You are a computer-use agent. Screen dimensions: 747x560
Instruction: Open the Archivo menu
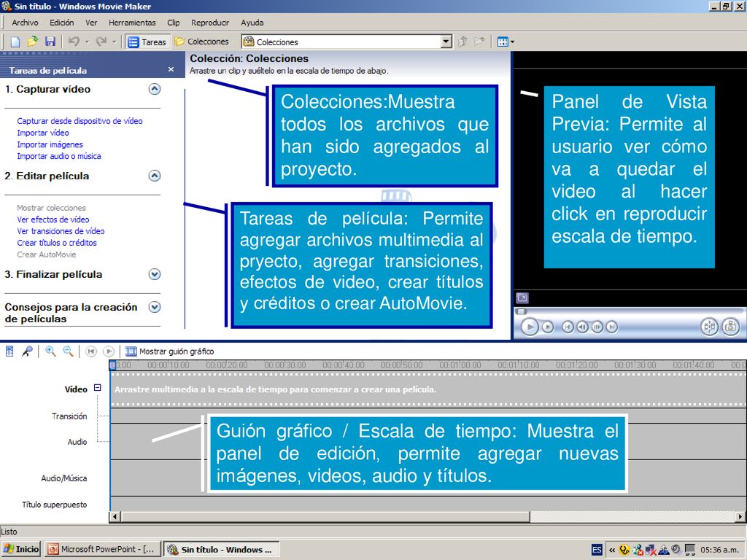click(x=26, y=23)
